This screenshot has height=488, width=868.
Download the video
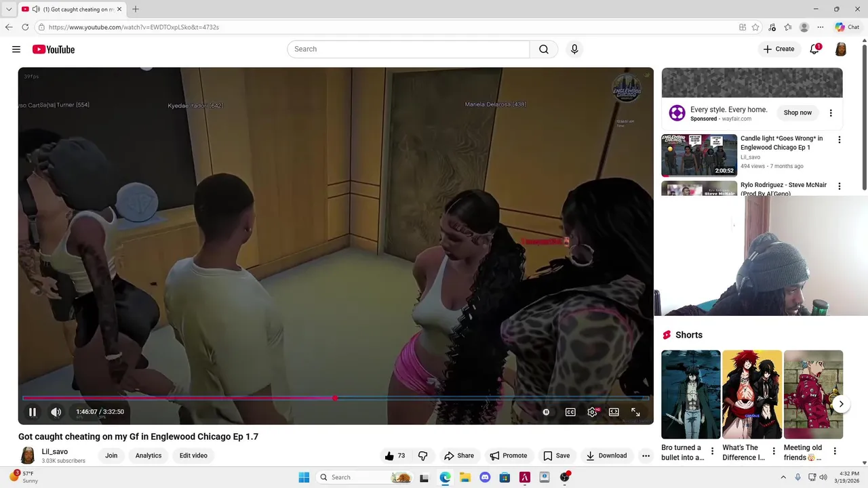[606, 455]
